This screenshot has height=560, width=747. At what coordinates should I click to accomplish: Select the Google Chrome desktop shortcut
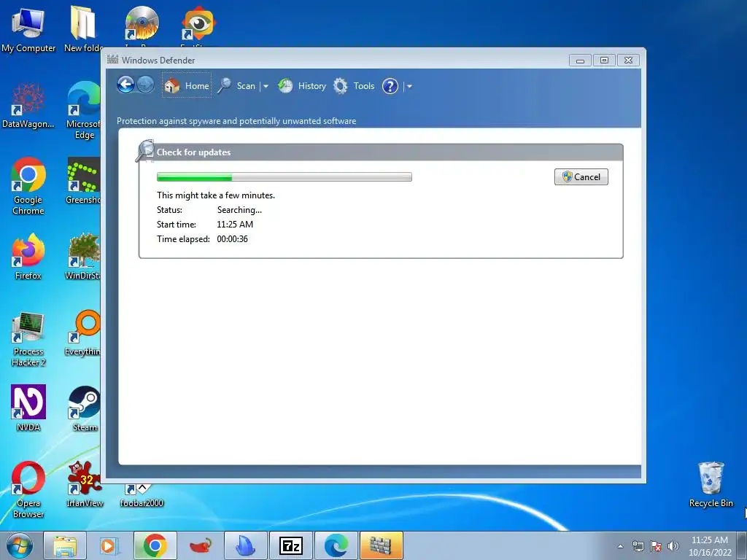coord(28,186)
